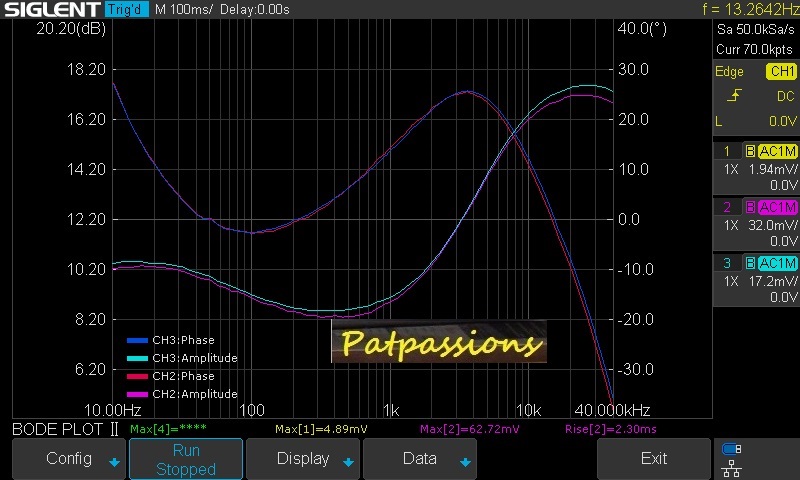The width and height of the screenshot is (800, 480).
Task: Exit the Bode plot view
Action: click(653, 459)
